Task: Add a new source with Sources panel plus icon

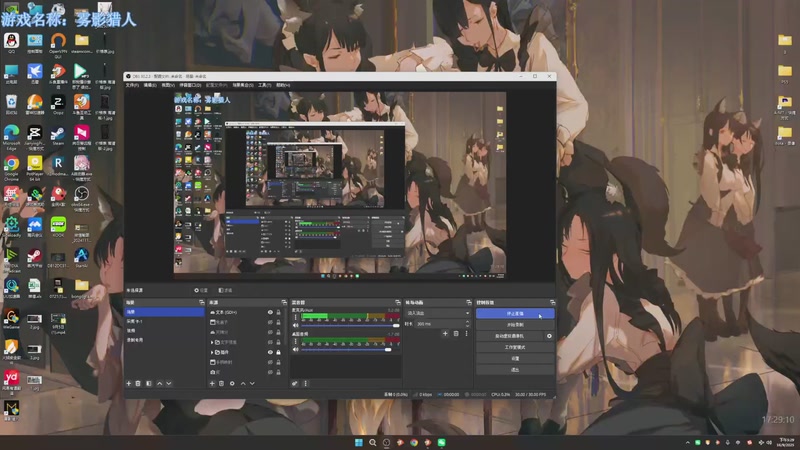Action: 212,383
